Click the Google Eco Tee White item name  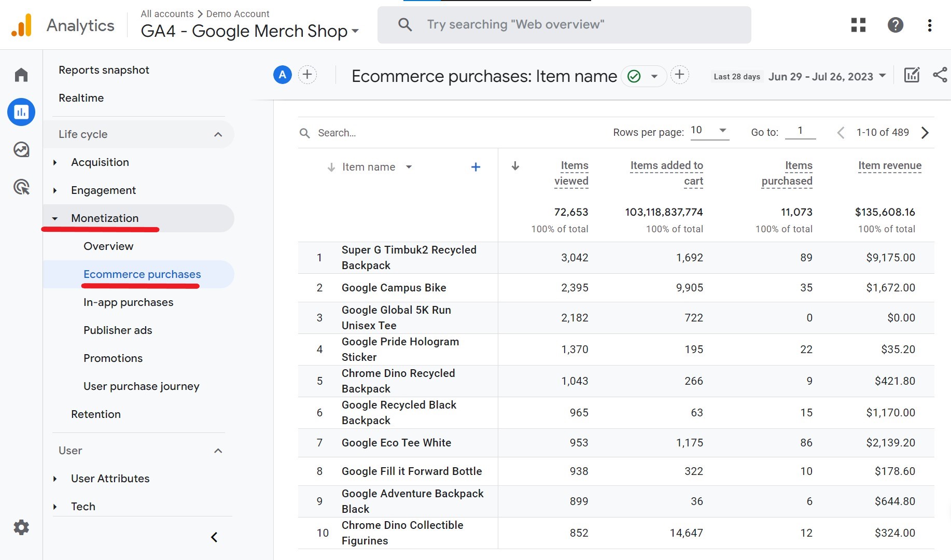pos(396,443)
